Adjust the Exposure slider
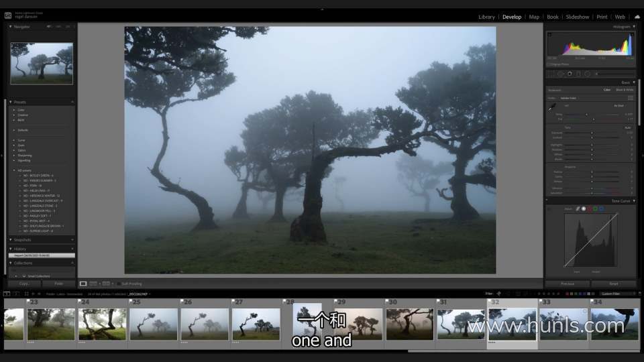Image resolution: width=644 pixels, height=362 pixels. click(x=592, y=133)
